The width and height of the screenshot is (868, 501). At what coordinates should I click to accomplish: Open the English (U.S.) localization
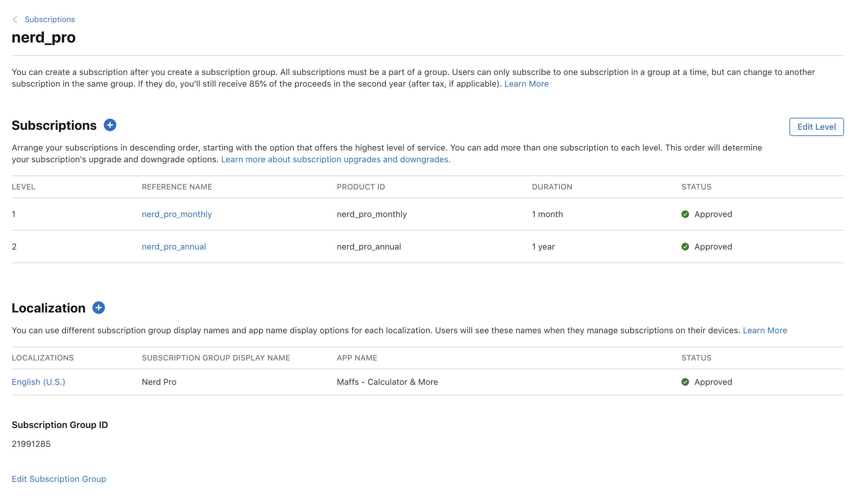coord(38,382)
